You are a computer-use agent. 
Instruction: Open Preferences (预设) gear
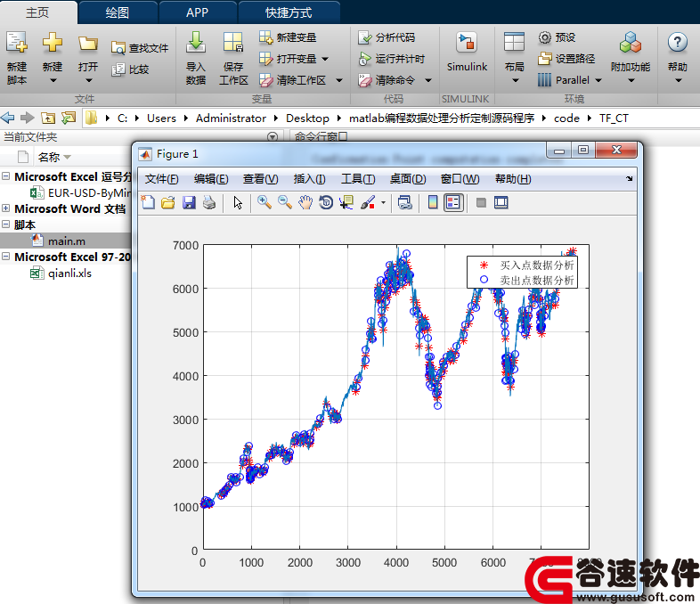557,37
